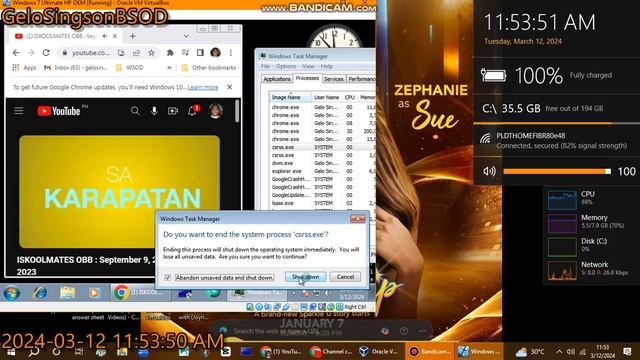Toggle Chrome side panel icon
This screenshot has height=360, width=640.
[x=200, y=53]
